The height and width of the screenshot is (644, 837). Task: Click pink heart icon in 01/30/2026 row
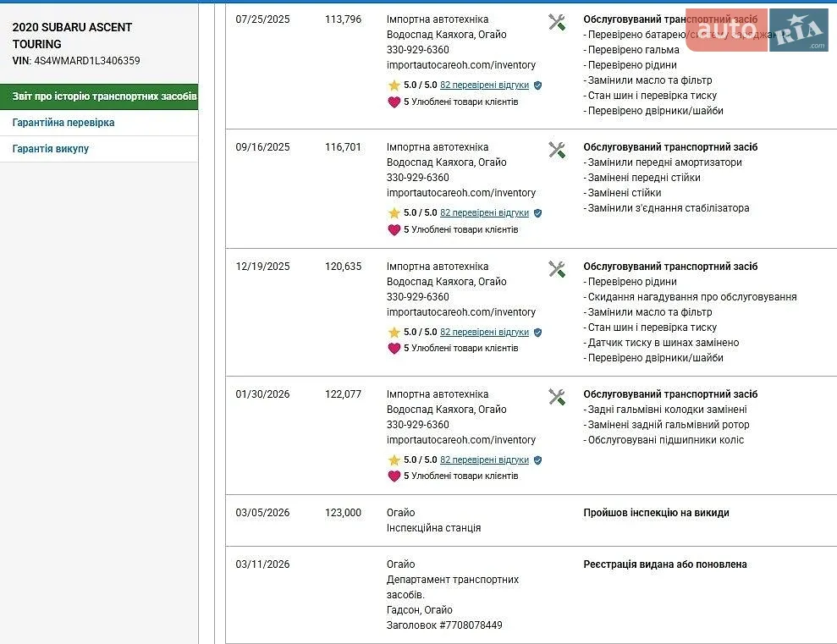(394, 476)
